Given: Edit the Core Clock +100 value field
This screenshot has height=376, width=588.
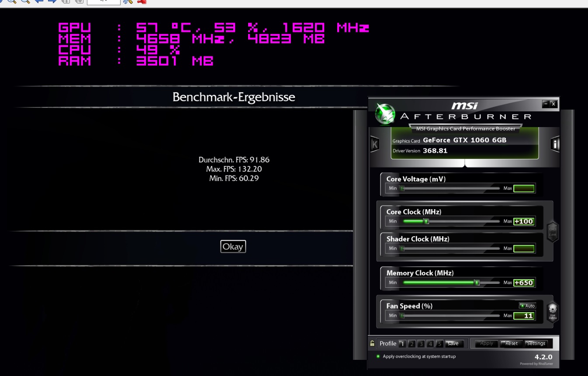Looking at the screenshot, I should tap(524, 221).
